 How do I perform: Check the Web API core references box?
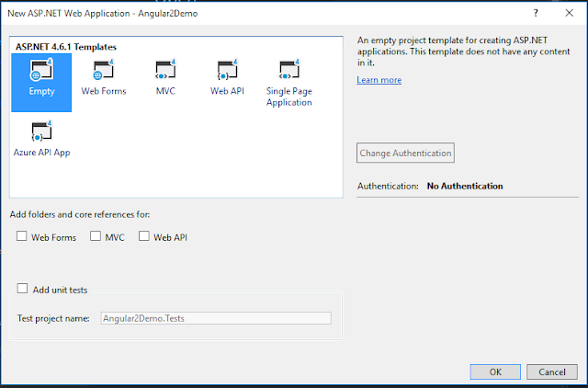pyautogui.click(x=144, y=236)
